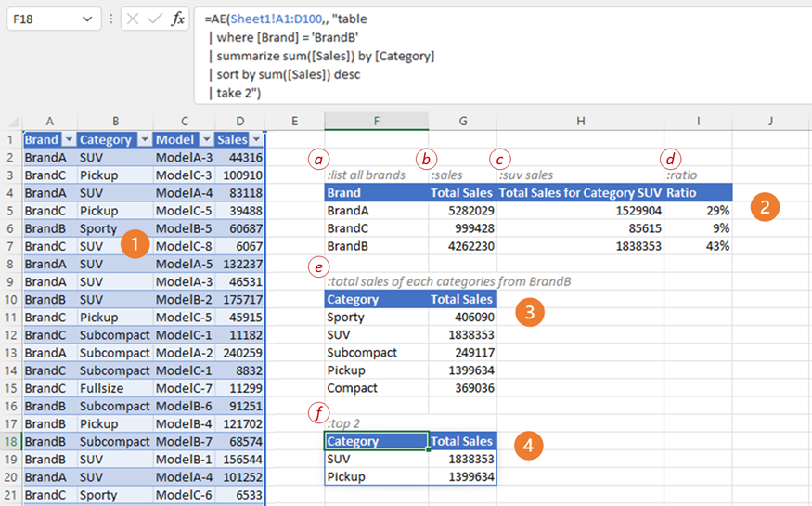Open the Category column filter dropdown
This screenshot has width=812, height=506.
[x=143, y=140]
